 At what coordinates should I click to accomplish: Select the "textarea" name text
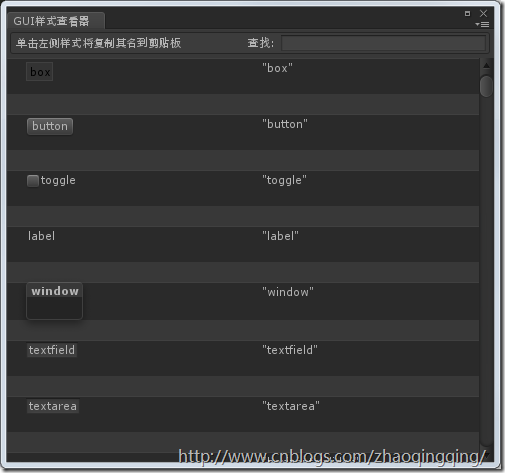(x=291, y=406)
